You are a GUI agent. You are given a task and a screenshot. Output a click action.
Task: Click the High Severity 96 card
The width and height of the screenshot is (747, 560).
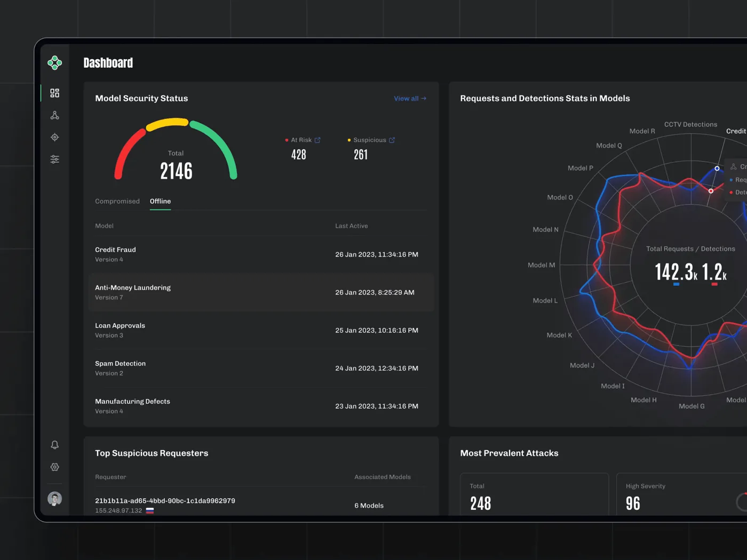click(x=681, y=494)
